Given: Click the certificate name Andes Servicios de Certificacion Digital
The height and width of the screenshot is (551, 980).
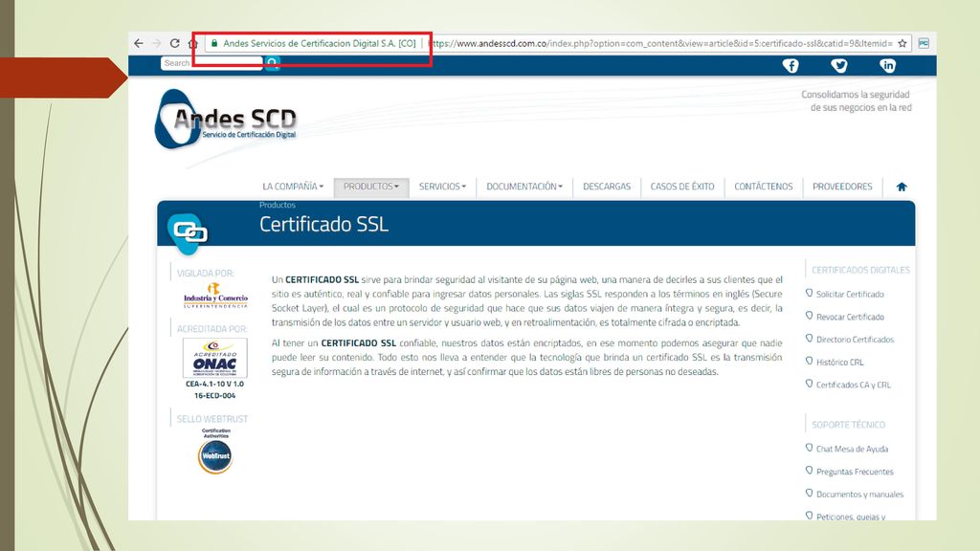Looking at the screenshot, I should 320,43.
